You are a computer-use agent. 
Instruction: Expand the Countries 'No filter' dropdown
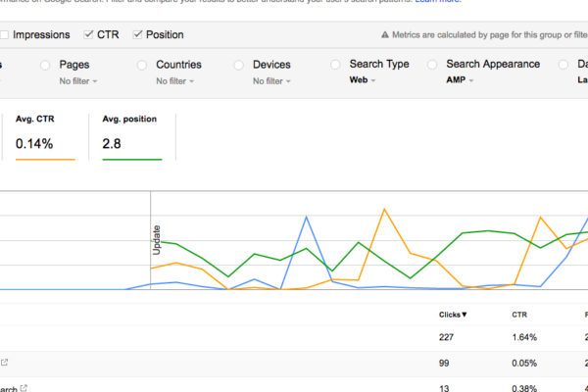(x=177, y=81)
